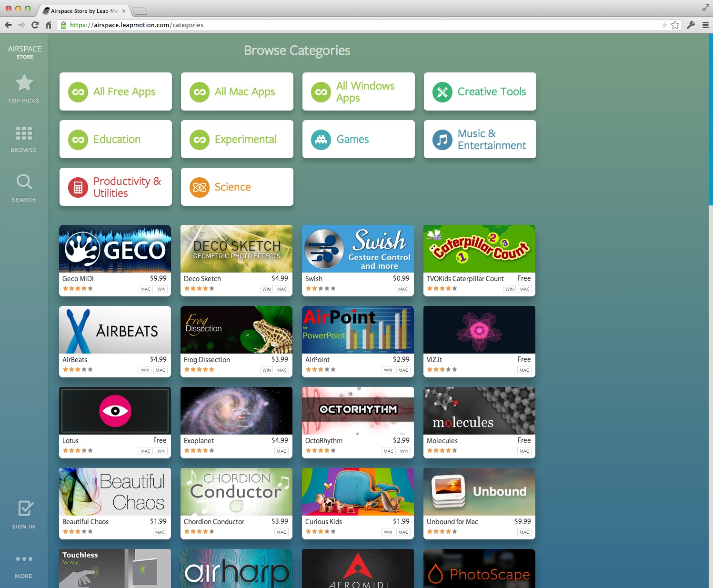Open the More dots icon in sidebar
Screen dimensions: 713x588
pos(24,559)
